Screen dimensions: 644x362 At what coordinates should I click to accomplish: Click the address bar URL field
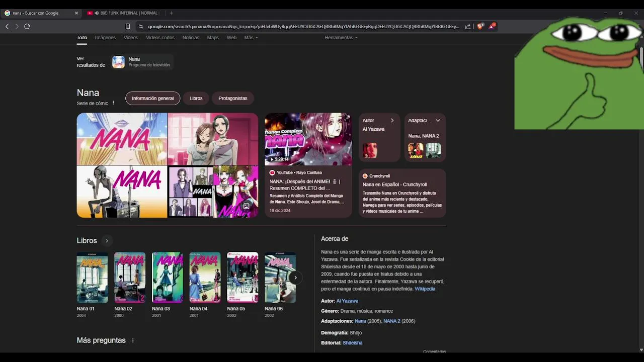(x=303, y=27)
